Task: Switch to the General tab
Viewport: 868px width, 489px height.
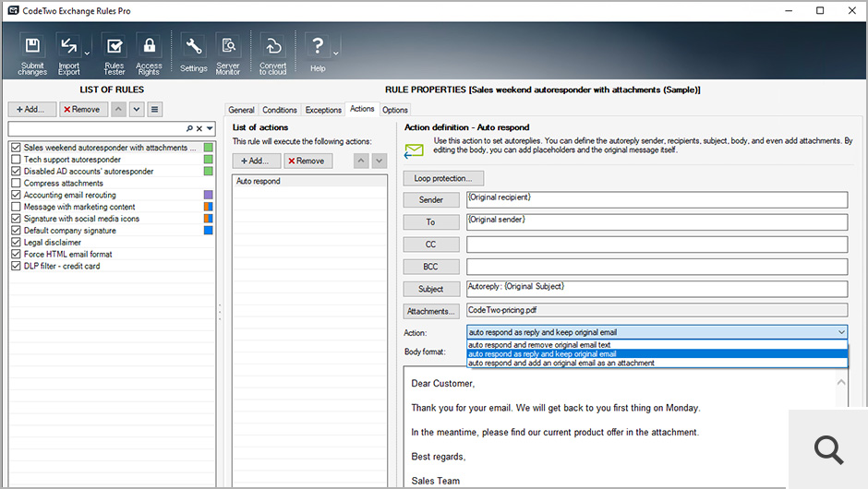Action: pyautogui.click(x=241, y=110)
